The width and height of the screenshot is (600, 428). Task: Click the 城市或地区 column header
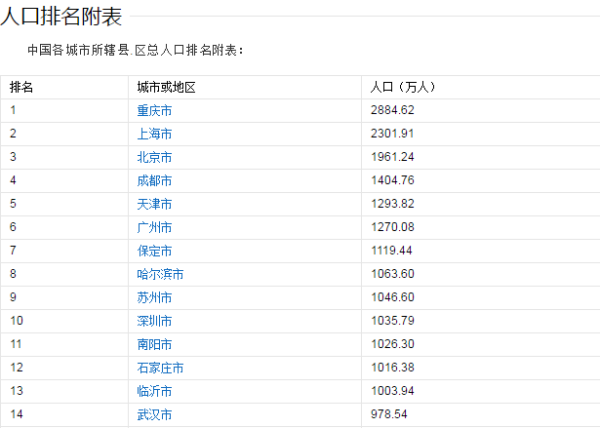coord(166,87)
